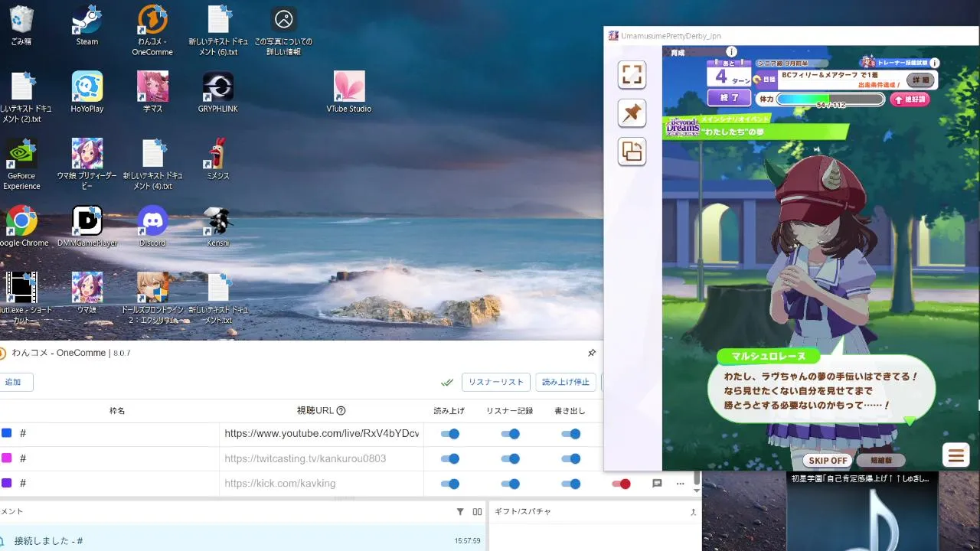Image resolution: width=980 pixels, height=551 pixels.
Task: Click the filter funnel icon in comment panel
Action: [460, 512]
